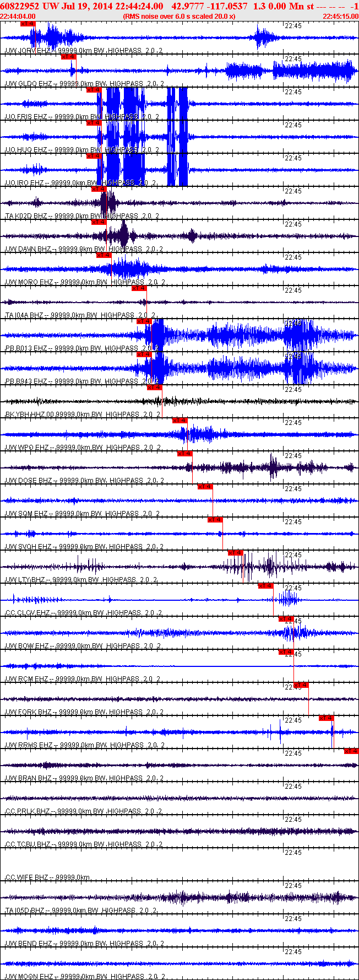Click the UW DOSE BHZ station label
The width and height of the screenshot is (359, 980).
tap(84, 481)
